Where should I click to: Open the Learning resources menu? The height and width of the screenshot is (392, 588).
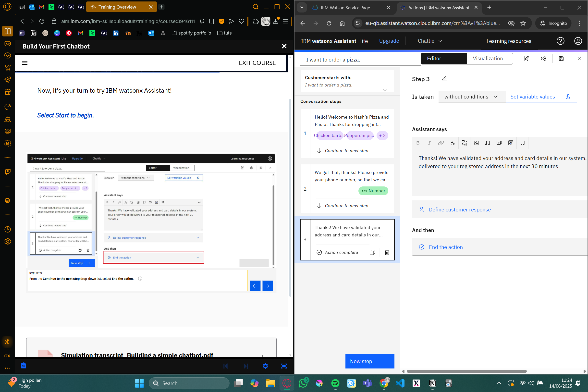(509, 41)
